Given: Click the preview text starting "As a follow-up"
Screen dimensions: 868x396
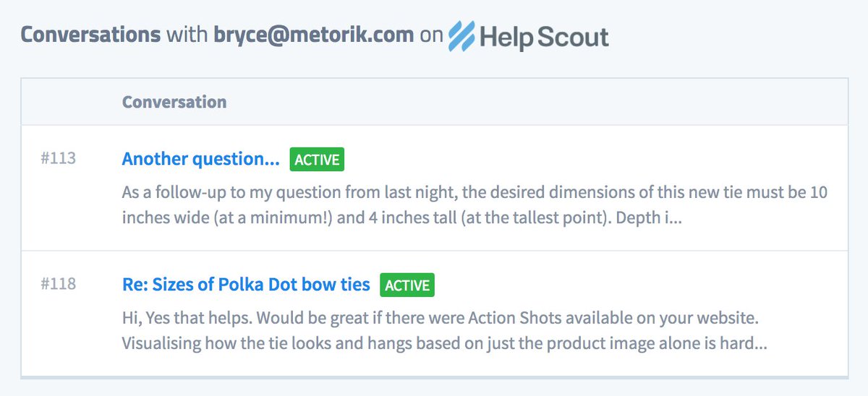Looking at the screenshot, I should tap(475, 194).
